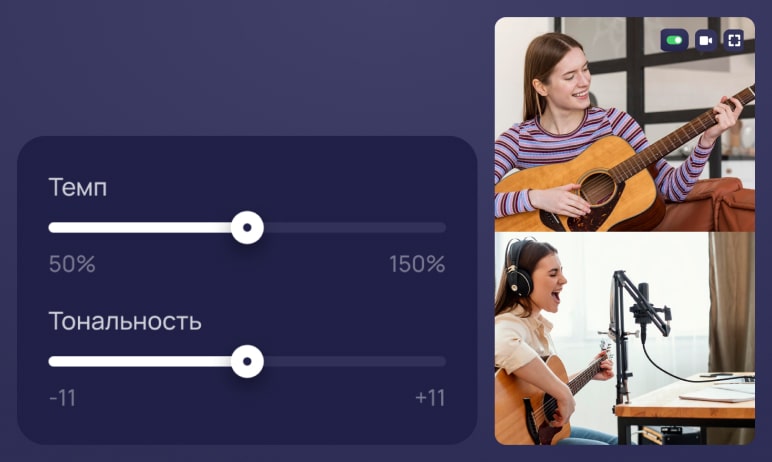Click the video camera icon
Screen dimensions: 772x462
tap(706, 40)
